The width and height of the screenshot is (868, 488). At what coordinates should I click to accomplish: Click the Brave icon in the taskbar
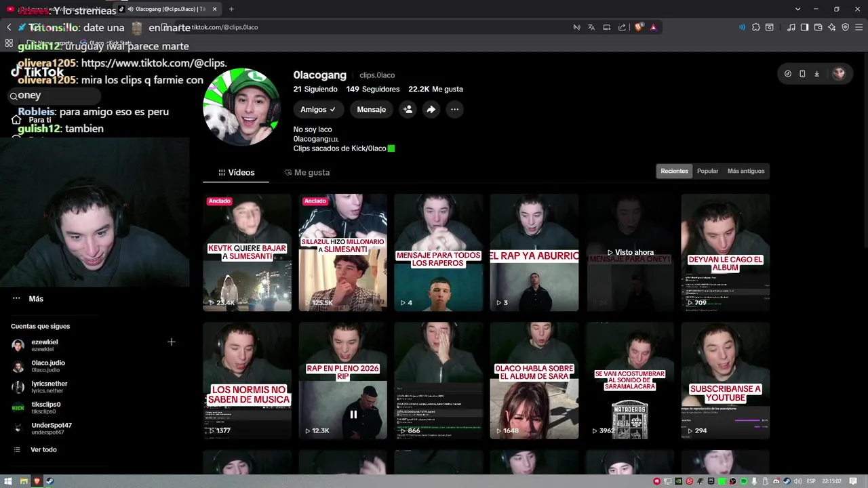click(37, 481)
